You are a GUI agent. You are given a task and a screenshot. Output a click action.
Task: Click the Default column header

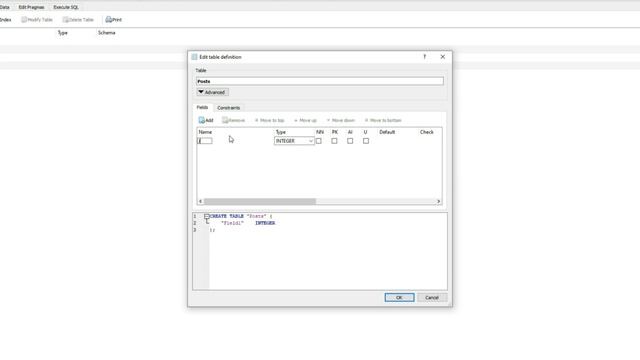pyautogui.click(x=387, y=132)
